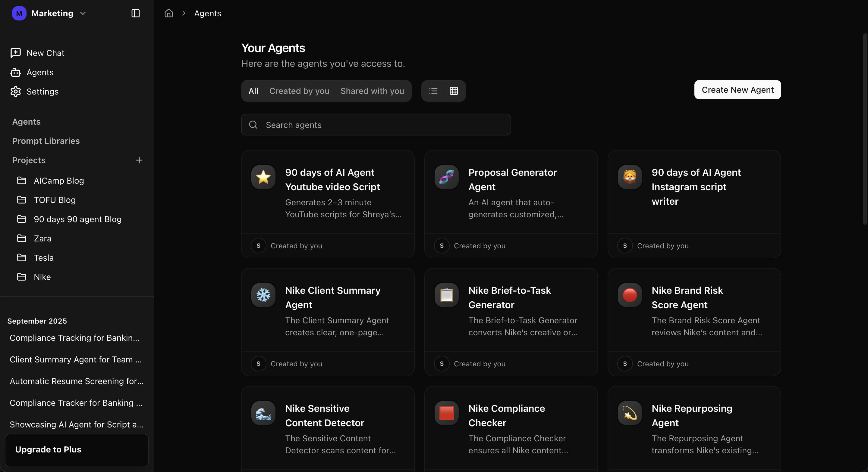Image resolution: width=868 pixels, height=472 pixels.
Task: Click the star icon of YouTube Script agent
Action: [263, 177]
